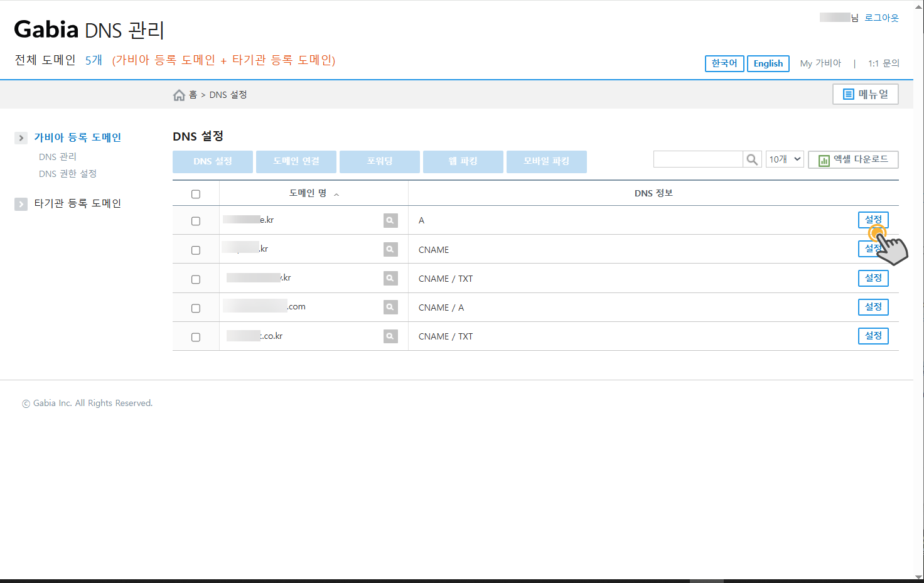Click the 가비아 등록 도메인 sidebar heading

(x=77, y=137)
